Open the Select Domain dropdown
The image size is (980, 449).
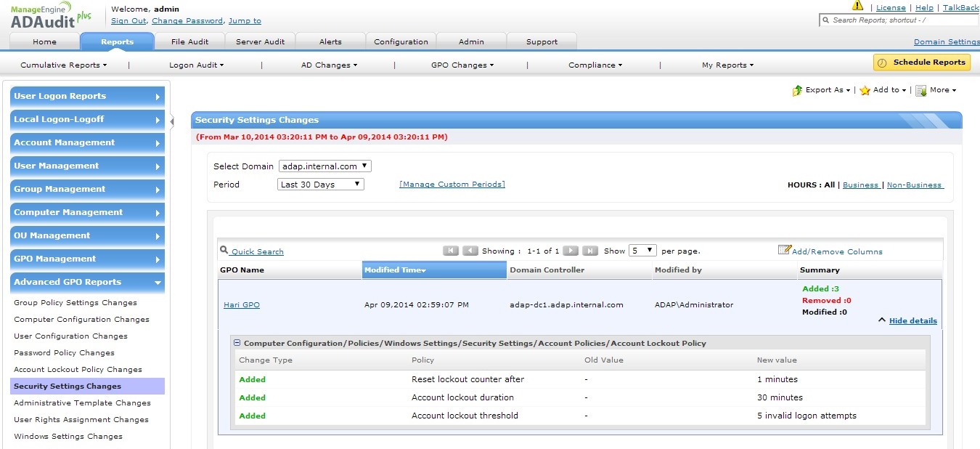pos(324,166)
